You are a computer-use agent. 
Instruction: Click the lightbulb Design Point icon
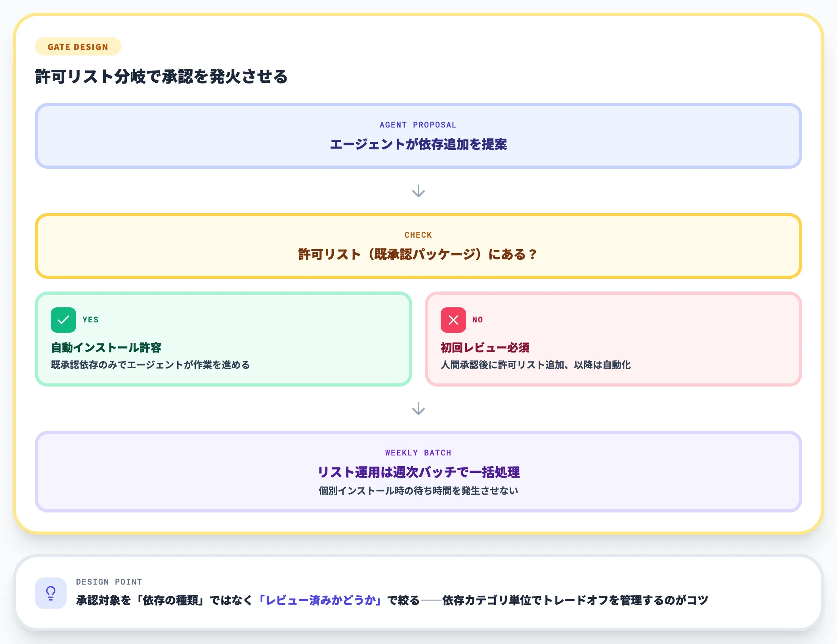click(51, 593)
